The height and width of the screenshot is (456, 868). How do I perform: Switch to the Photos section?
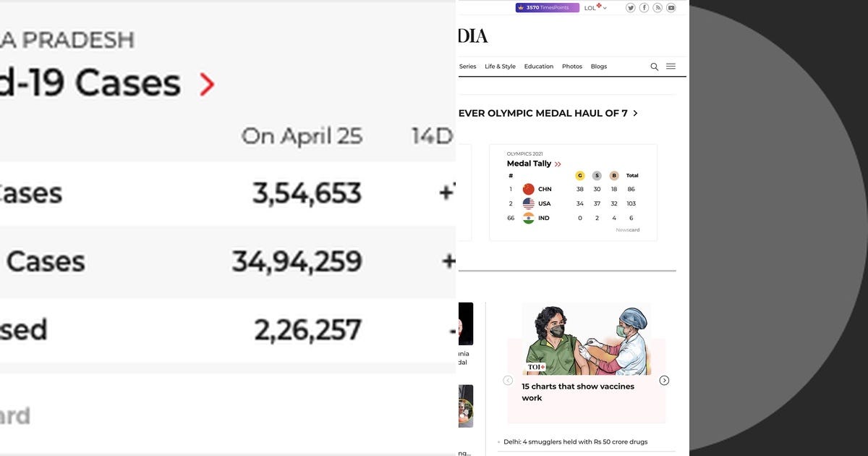(x=572, y=66)
